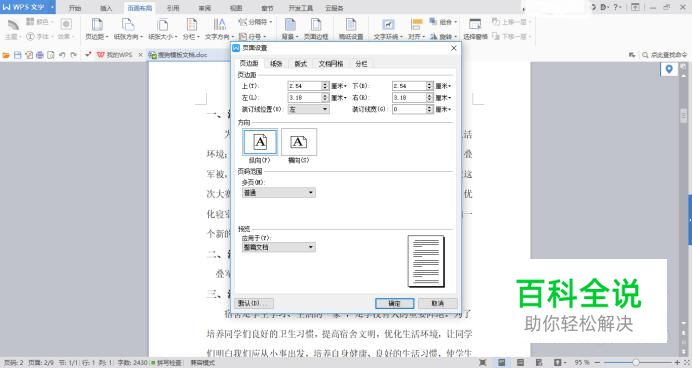692x368 pixels.
Task: Close the page setup dialog
Action: 453,48
